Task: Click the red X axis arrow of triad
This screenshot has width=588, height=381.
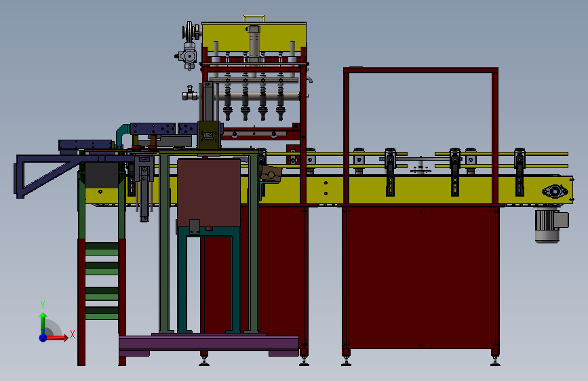Action: coord(57,338)
